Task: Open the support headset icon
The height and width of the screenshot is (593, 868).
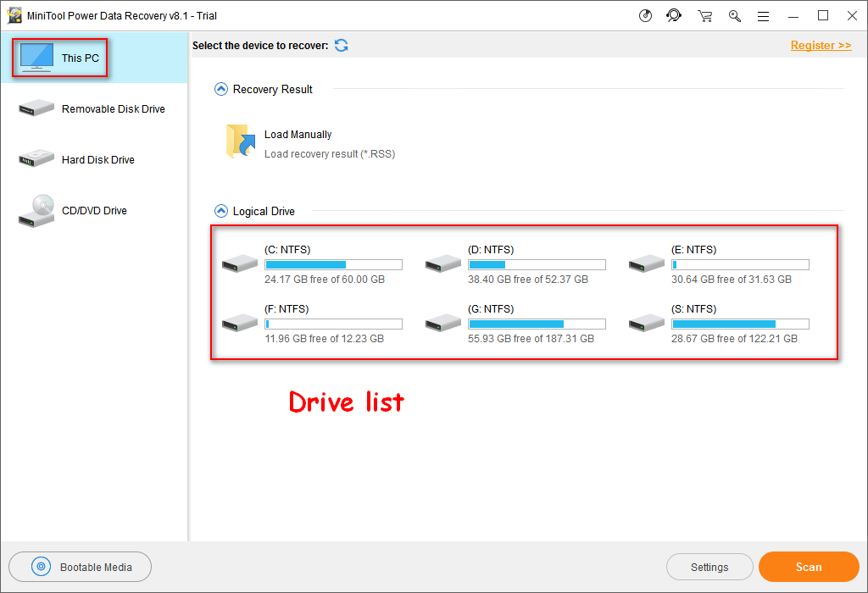Action: click(x=674, y=15)
